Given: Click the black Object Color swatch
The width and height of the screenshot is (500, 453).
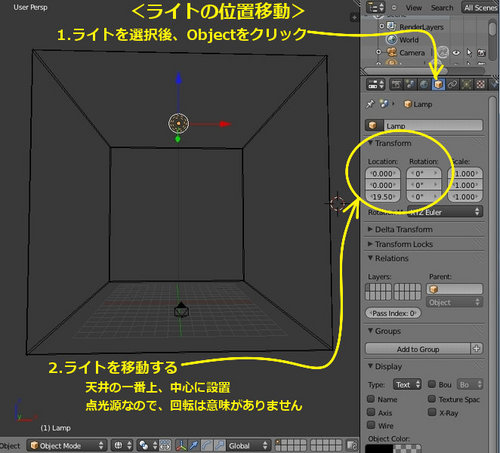Looking at the screenshot, I should point(379,448).
